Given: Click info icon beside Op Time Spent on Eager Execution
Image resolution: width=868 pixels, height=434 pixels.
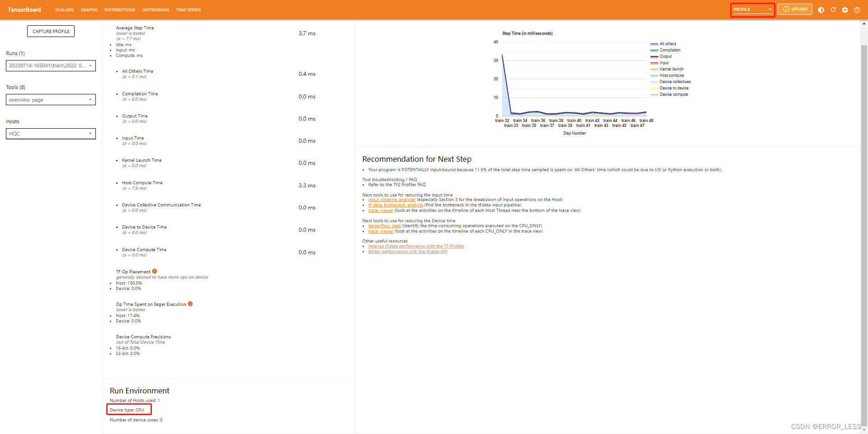Looking at the screenshot, I should (x=190, y=304).
